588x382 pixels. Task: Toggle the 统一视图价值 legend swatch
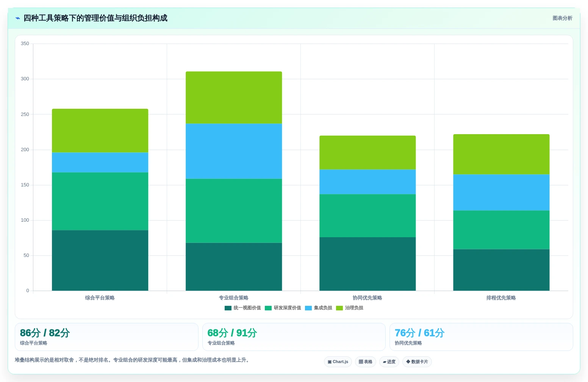click(x=228, y=308)
